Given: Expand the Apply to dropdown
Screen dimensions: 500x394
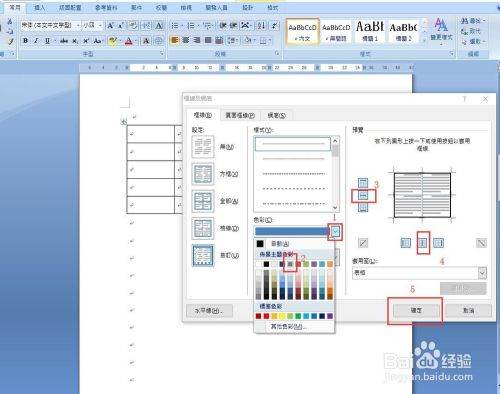Looking at the screenshot, I should click(x=482, y=273).
